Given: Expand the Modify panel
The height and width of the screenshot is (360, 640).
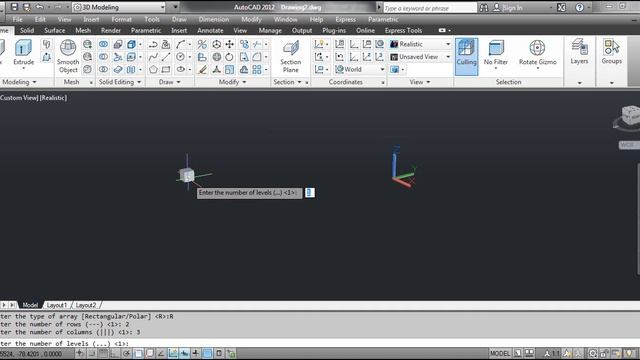Looking at the screenshot, I should [232, 82].
